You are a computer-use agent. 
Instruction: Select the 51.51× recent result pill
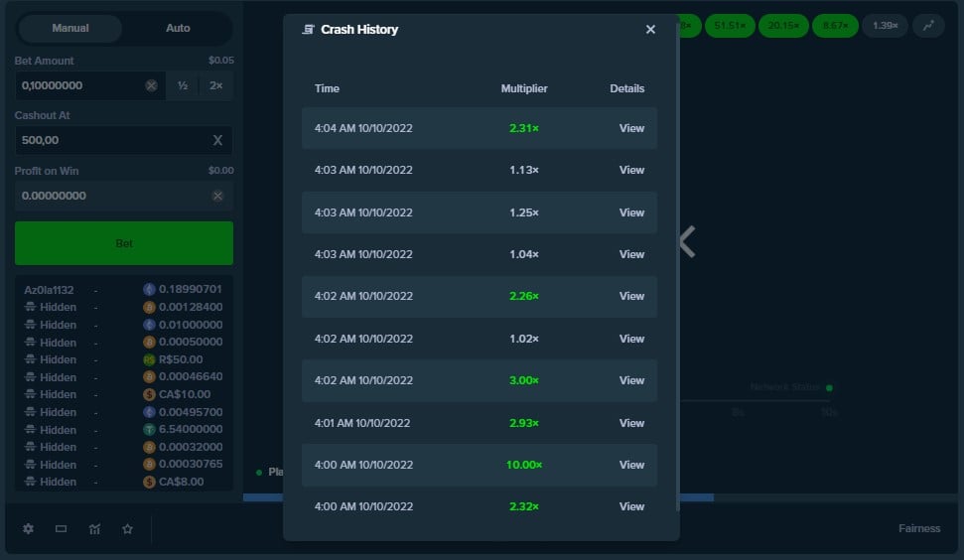point(734,26)
